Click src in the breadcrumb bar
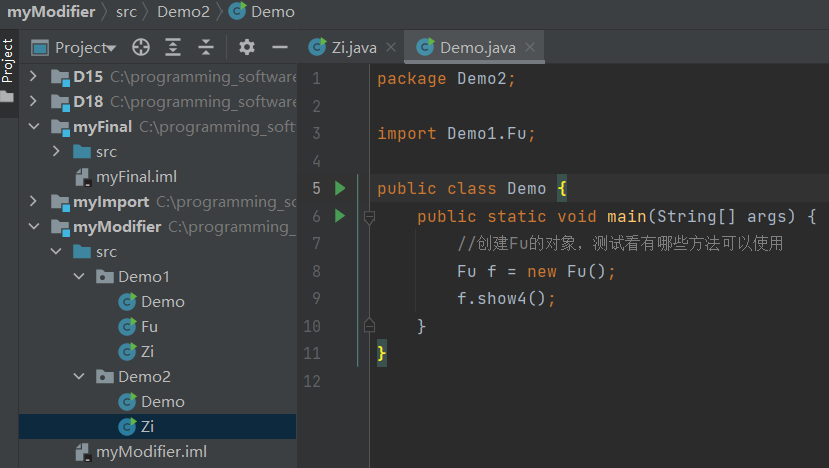 tap(126, 12)
